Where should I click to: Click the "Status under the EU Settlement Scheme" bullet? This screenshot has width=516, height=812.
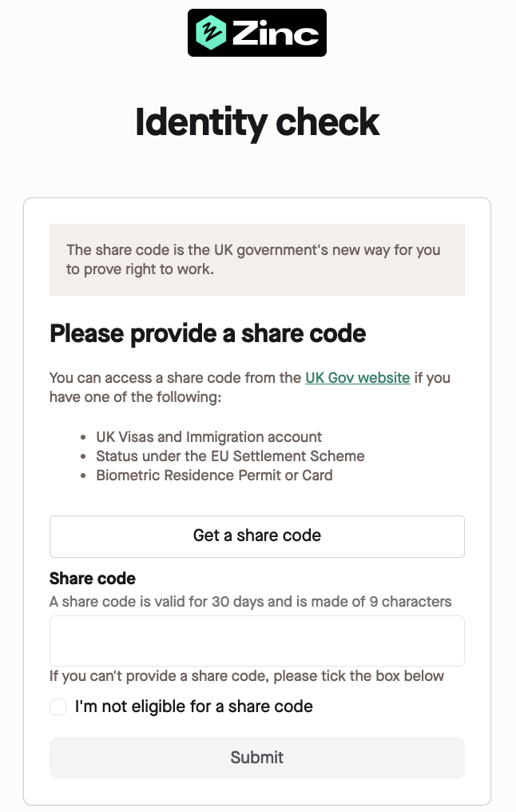(x=230, y=456)
